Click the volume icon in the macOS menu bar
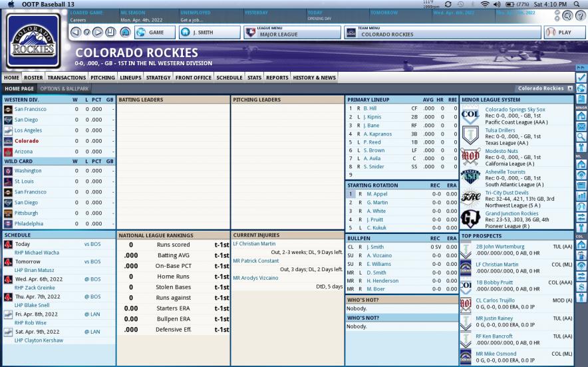This screenshot has height=367, width=588. point(497,5)
